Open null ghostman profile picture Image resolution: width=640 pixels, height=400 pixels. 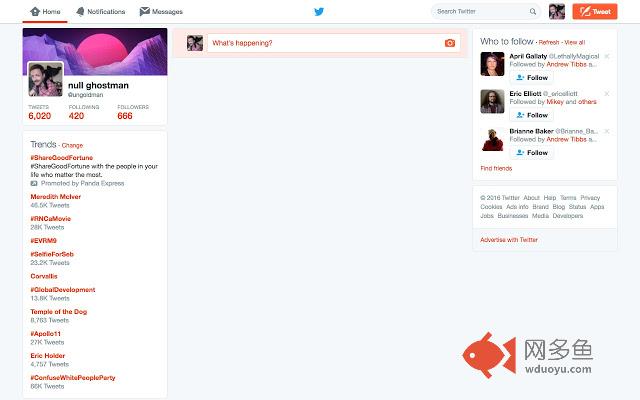point(45,79)
